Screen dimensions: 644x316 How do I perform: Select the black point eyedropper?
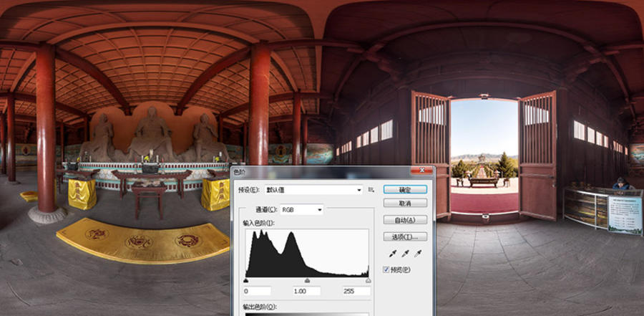point(391,253)
